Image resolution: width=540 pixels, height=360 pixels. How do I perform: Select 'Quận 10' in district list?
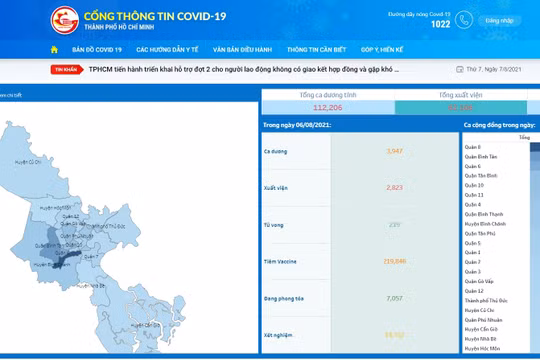(474, 185)
